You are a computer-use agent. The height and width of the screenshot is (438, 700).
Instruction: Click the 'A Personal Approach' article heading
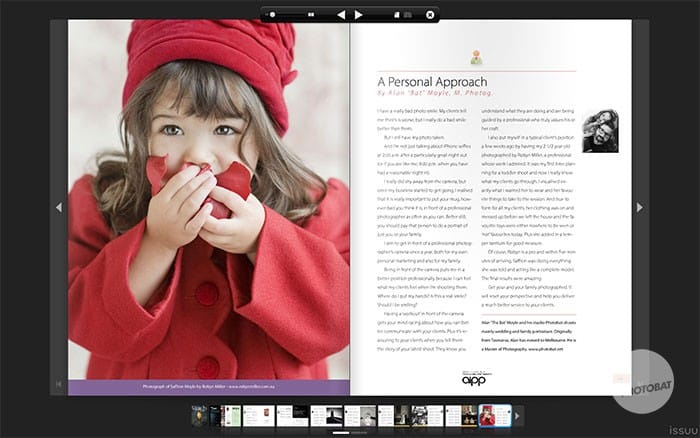tap(431, 82)
